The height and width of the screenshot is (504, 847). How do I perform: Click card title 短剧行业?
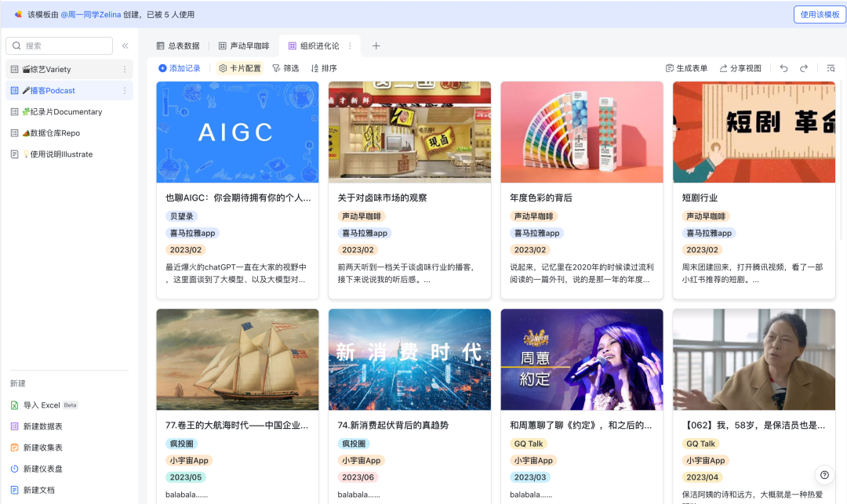700,198
